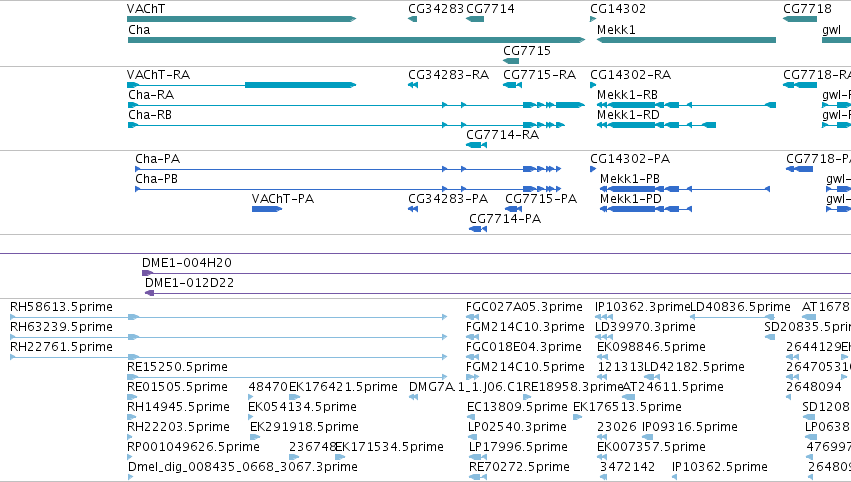
Task: Click the DME1-012D22 clone label
Action: [189, 283]
